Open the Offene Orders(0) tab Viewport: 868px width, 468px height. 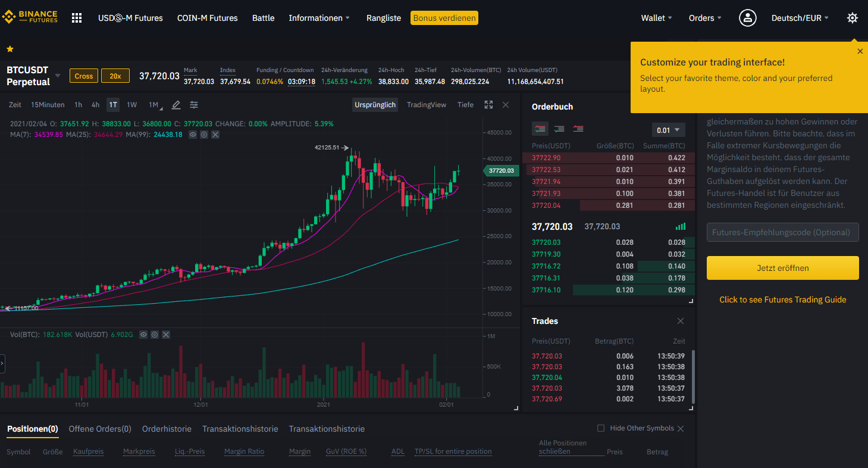[100, 429]
